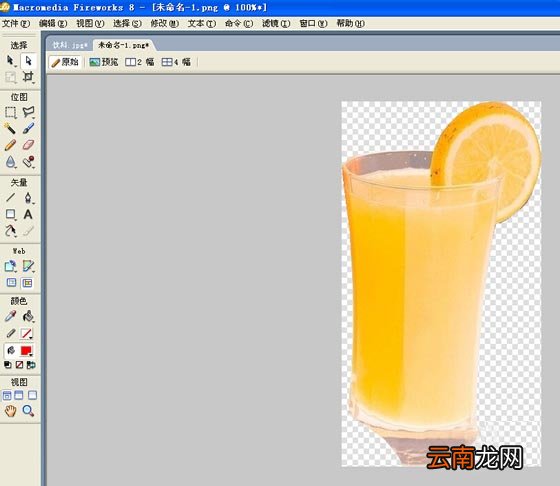Open the 文件 (File) menu
The height and width of the screenshot is (486, 560).
click(x=16, y=24)
